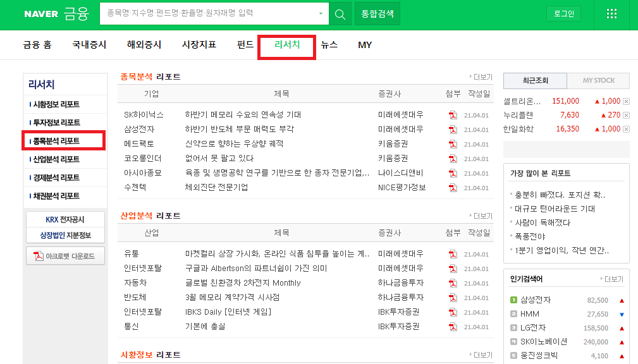Open the 펀드 menu
638x364 pixels.
click(245, 45)
